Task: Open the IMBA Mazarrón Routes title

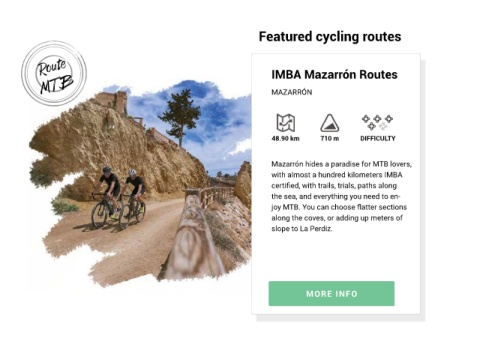Action: click(x=334, y=74)
